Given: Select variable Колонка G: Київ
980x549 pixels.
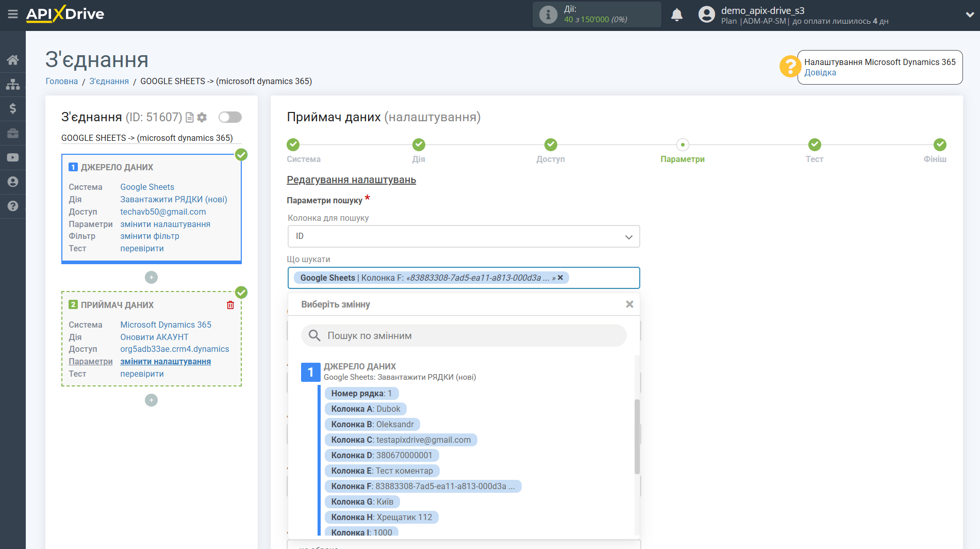Looking at the screenshot, I should (x=362, y=502).
